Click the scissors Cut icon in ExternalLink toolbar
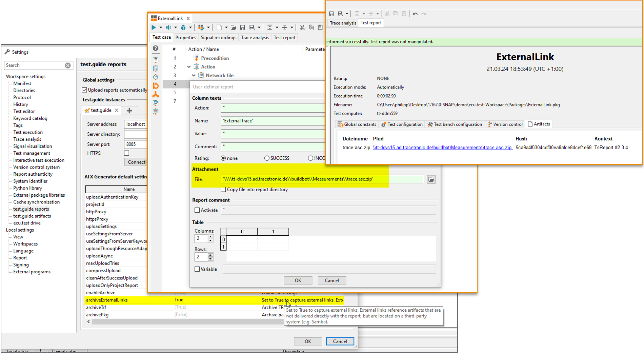Image resolution: width=644 pixels, height=353 pixels. (302, 27)
